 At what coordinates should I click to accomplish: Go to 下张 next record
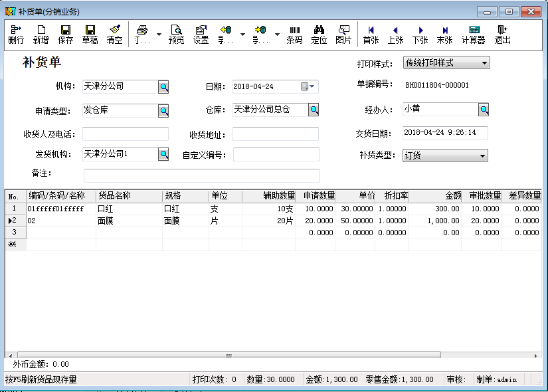(420, 35)
